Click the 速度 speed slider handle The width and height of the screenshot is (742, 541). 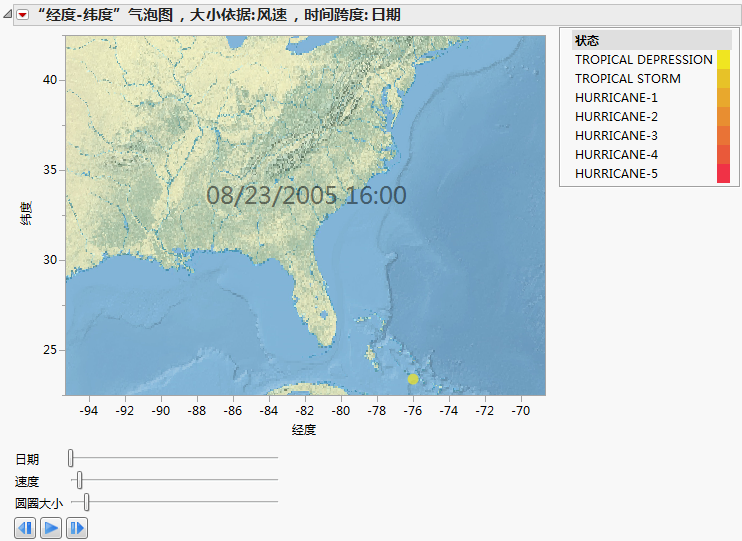pos(80,481)
